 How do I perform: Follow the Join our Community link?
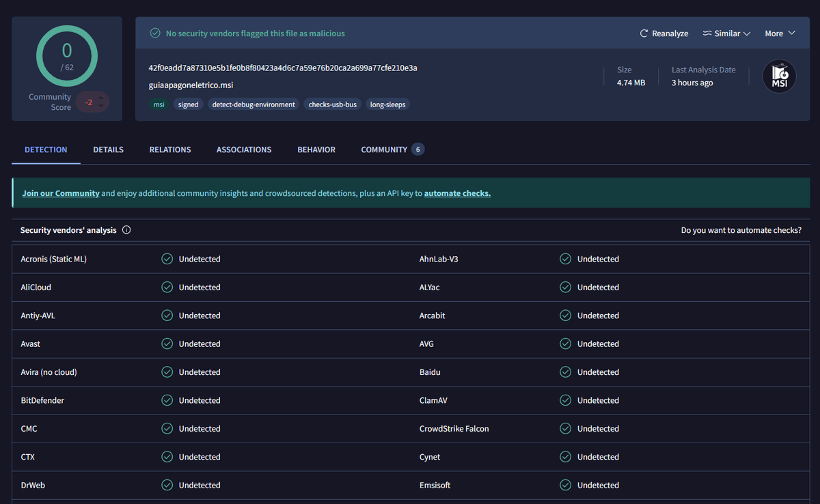tap(61, 193)
